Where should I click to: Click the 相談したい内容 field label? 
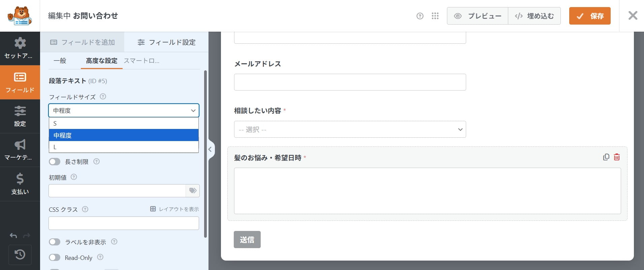257,110
